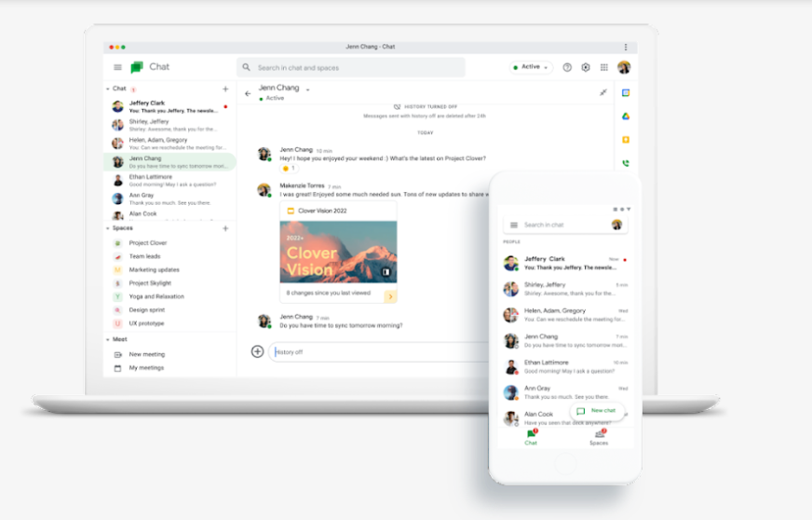Open the Project Clover space
Viewport: 812px width, 520px height.
pyautogui.click(x=147, y=243)
